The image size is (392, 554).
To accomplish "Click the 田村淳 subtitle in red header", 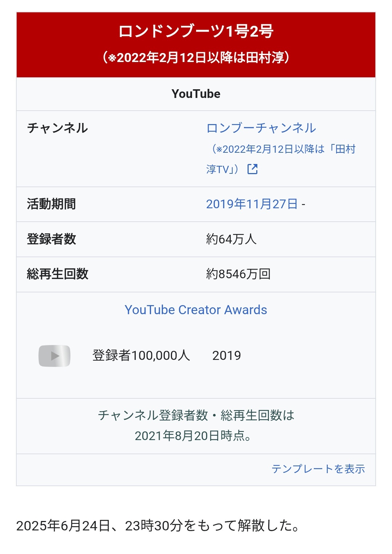I will pos(196,57).
